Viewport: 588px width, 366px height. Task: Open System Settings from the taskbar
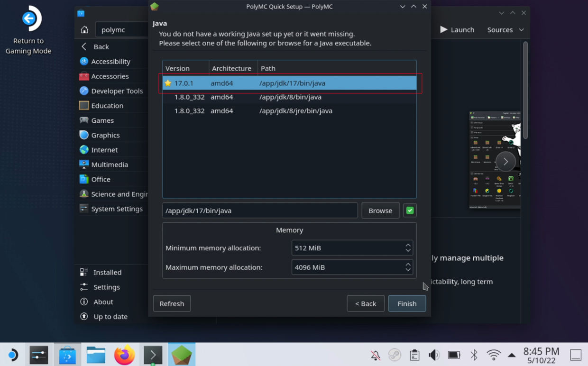[x=39, y=355]
